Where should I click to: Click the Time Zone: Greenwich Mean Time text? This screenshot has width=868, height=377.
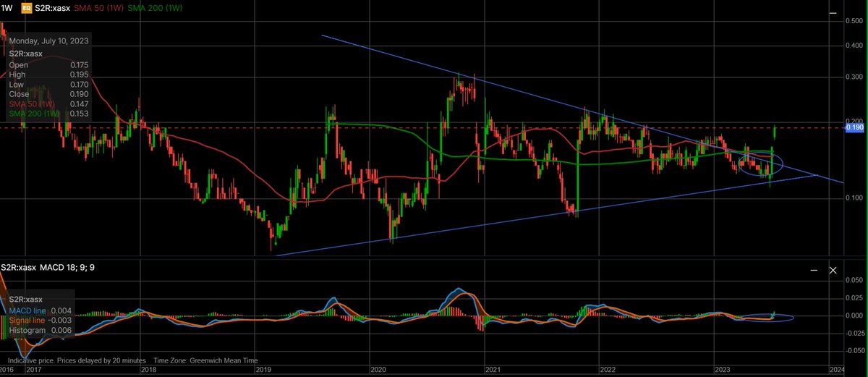pos(206,360)
